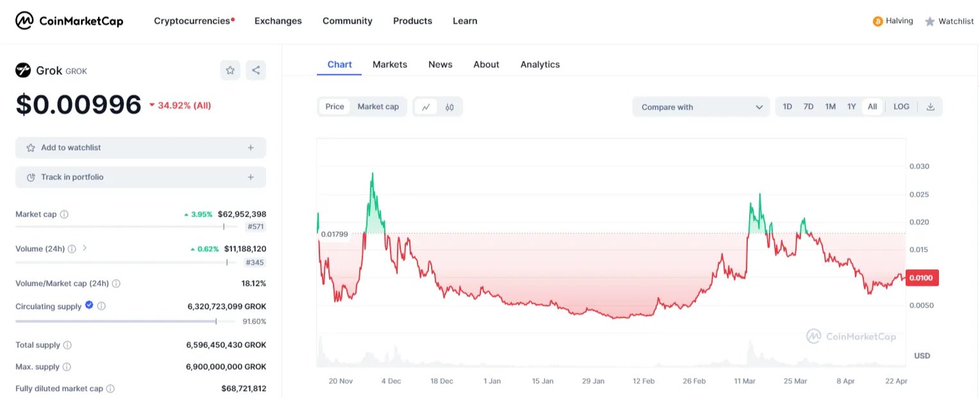Select All time range
The height and width of the screenshot is (398, 980).
(872, 107)
